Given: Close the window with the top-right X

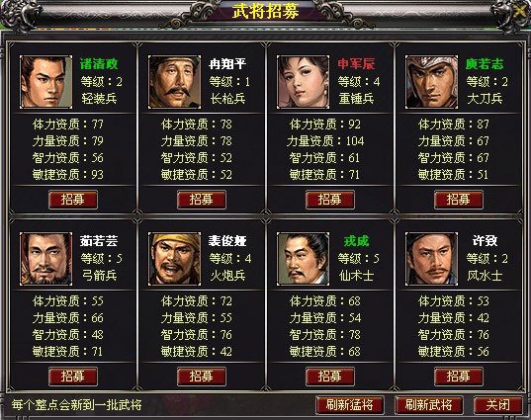Looking at the screenshot, I should [520, 11].
